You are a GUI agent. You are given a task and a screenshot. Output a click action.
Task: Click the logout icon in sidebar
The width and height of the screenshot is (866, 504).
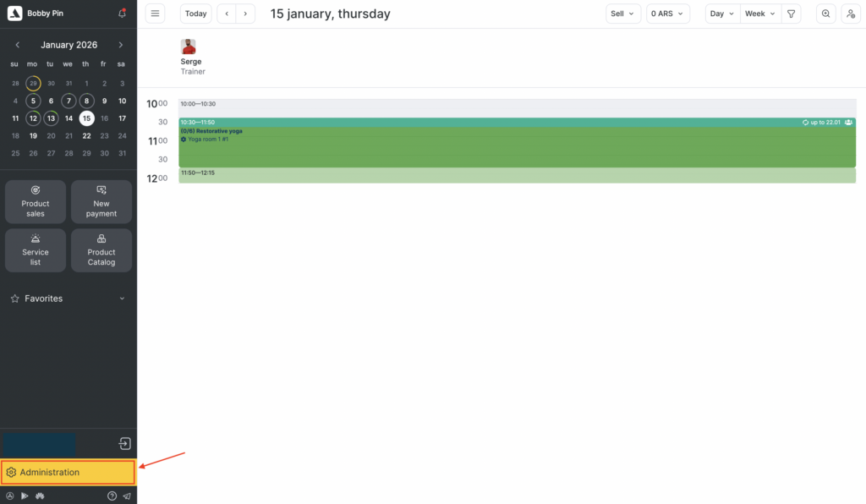click(x=124, y=444)
